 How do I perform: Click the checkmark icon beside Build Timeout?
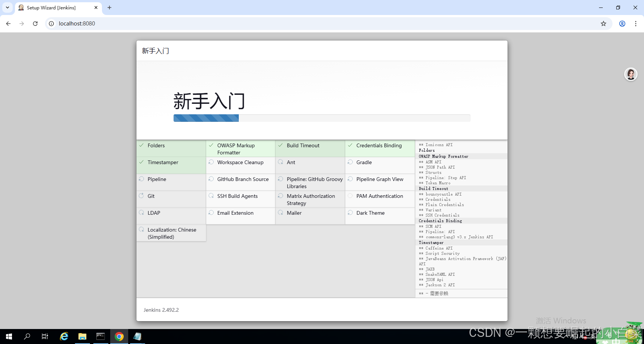pyautogui.click(x=280, y=145)
